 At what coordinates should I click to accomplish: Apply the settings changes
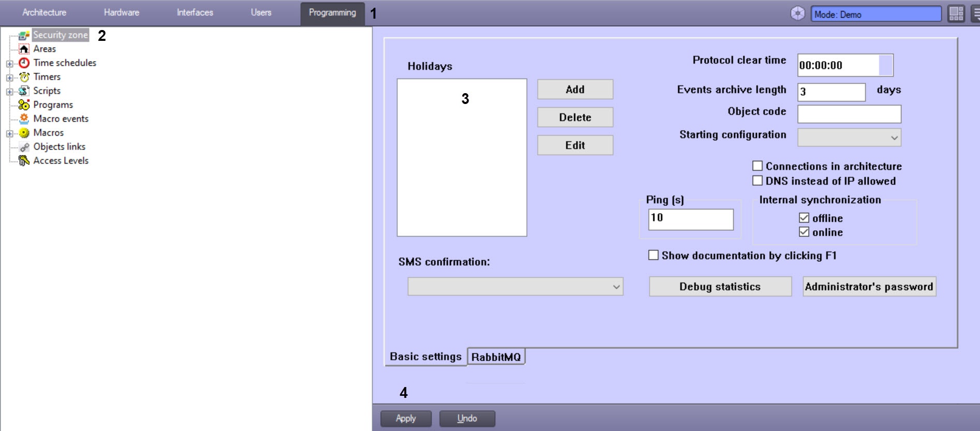[x=406, y=419]
